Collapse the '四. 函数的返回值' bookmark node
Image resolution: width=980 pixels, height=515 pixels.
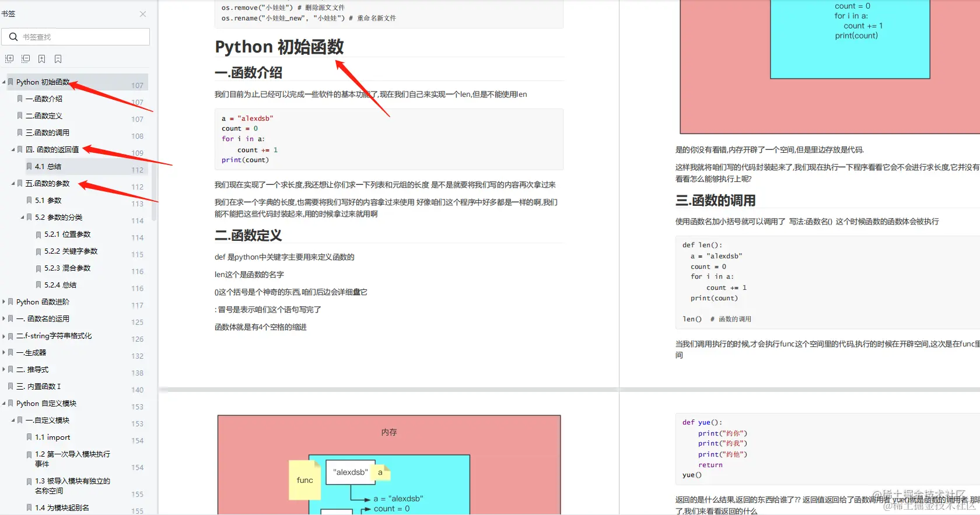(13, 150)
